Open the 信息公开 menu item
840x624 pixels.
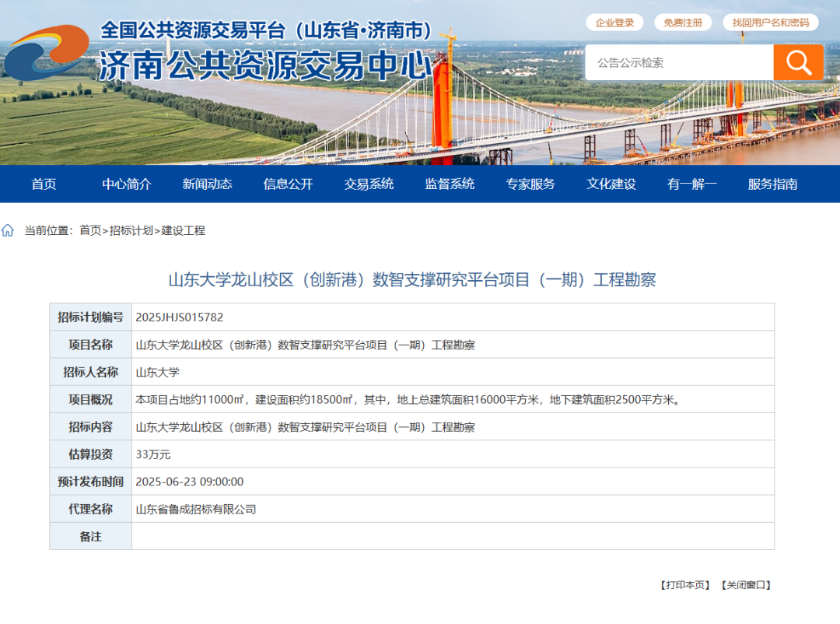289,184
